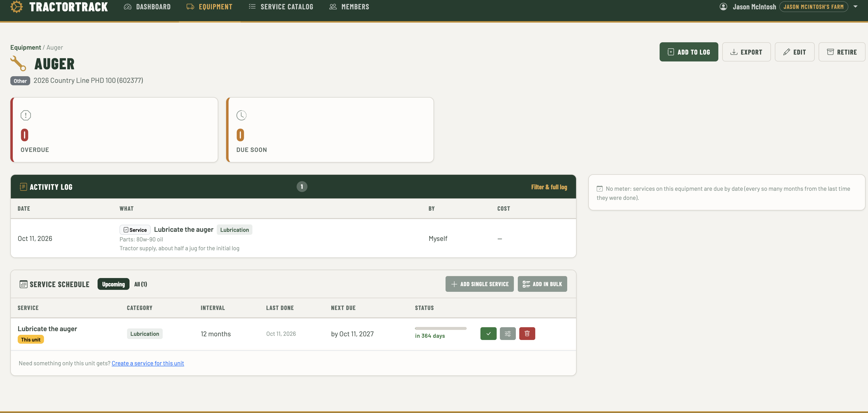Click the Overdue count card
This screenshot has width=868, height=413.
[x=114, y=130]
